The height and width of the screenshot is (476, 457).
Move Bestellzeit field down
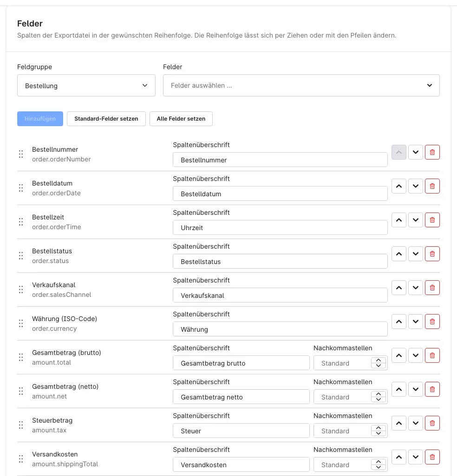pyautogui.click(x=415, y=220)
